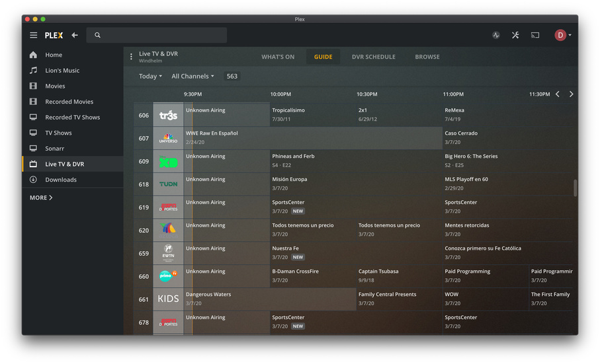This screenshot has width=600, height=364.
Task: Click the Downloads arrow icon
Action: [33, 180]
